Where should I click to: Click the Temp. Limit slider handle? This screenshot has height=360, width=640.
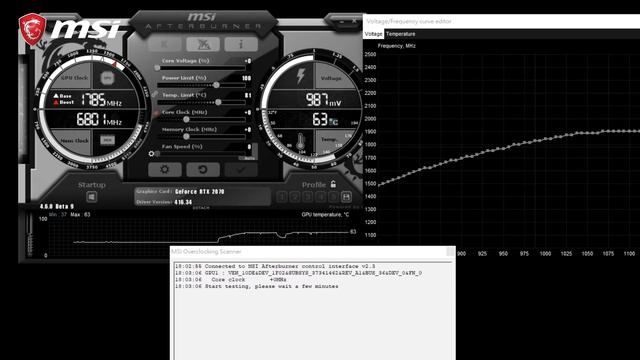[x=218, y=102]
